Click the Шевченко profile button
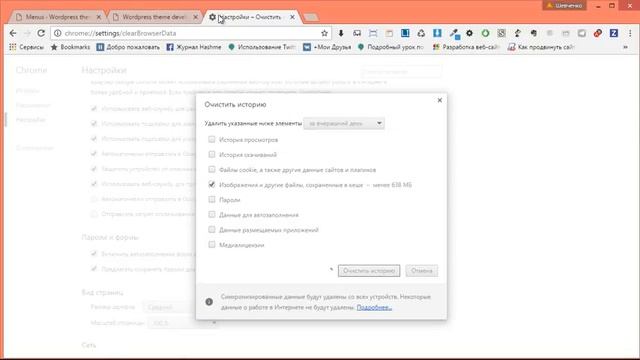Image resolution: width=640 pixels, height=360 pixels. pyautogui.click(x=564, y=5)
